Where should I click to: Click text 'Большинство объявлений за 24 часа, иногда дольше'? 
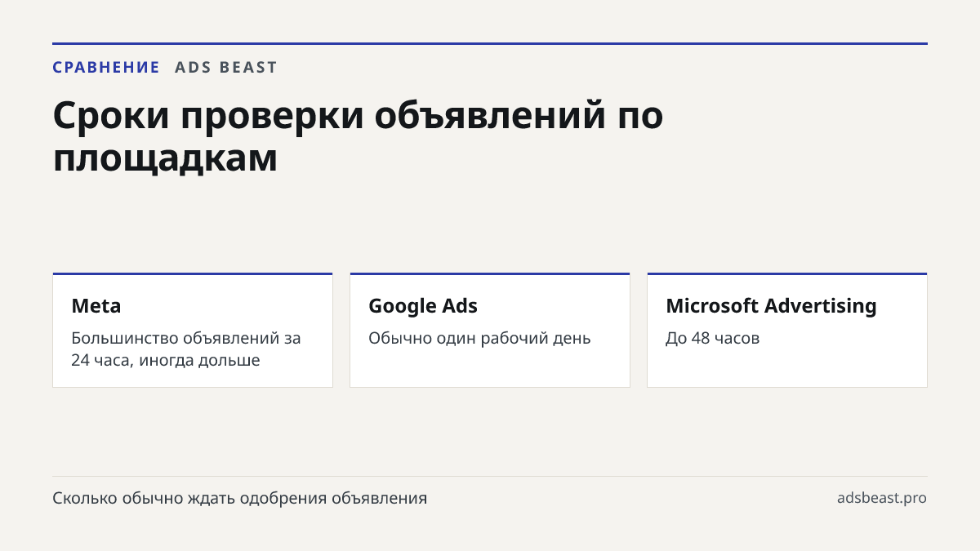(186, 349)
